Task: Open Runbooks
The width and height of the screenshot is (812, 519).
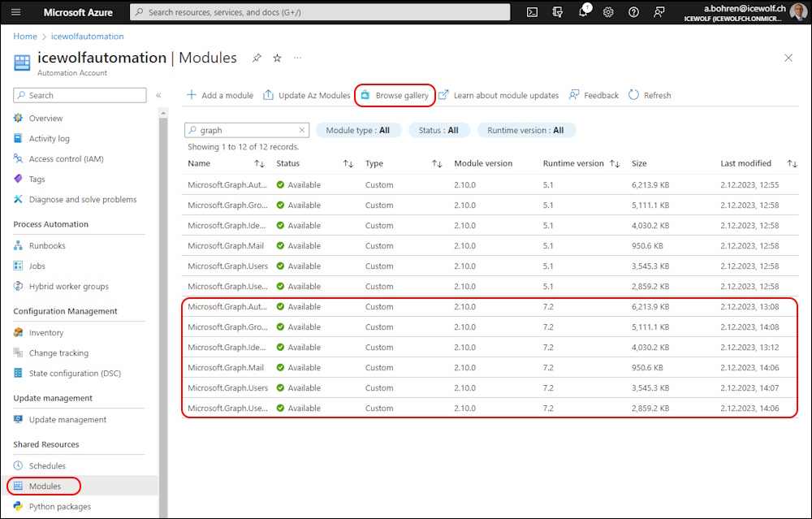Action: point(47,245)
